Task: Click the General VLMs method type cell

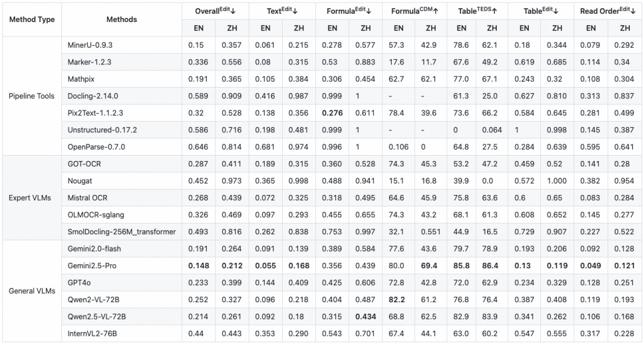Action: (32, 291)
